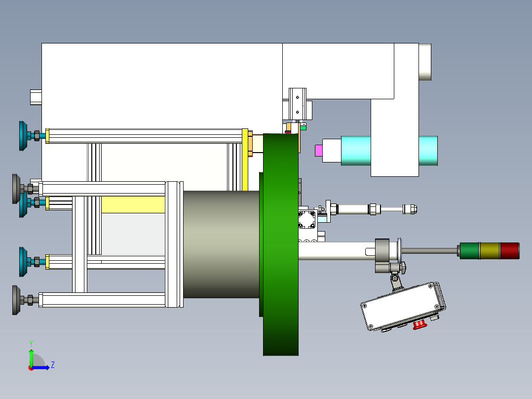Viewport: 532px width, 399px height.
Task: Select the top aluminum extrusion beam
Action: (x=146, y=136)
